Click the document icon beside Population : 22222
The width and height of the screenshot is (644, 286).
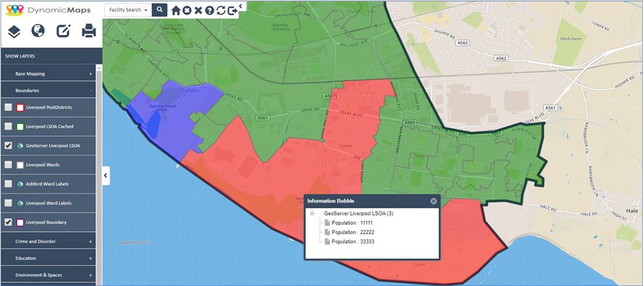pyautogui.click(x=328, y=232)
